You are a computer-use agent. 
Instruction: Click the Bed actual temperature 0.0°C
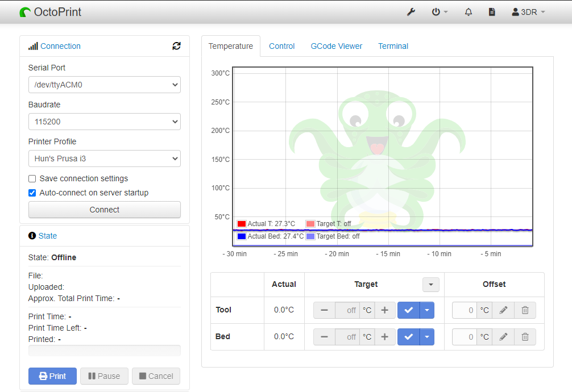coord(284,336)
